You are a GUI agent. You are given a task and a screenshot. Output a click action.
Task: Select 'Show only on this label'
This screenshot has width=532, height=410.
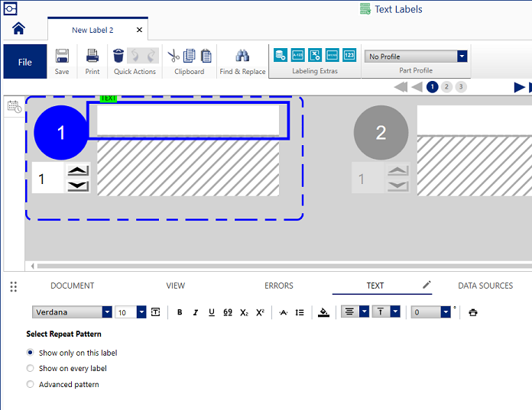pyautogui.click(x=31, y=353)
